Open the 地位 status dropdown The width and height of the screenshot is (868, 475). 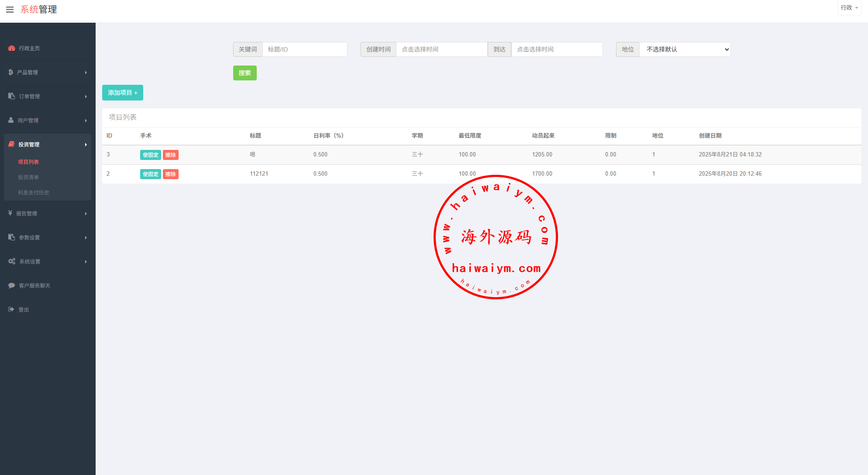685,49
